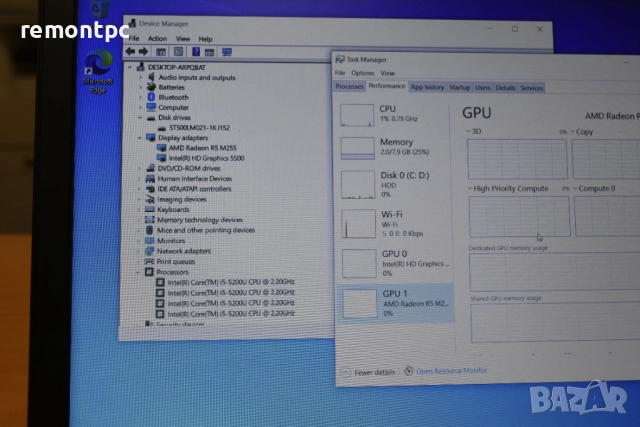Switch to the App history tab
The image size is (640, 427).
point(427,87)
